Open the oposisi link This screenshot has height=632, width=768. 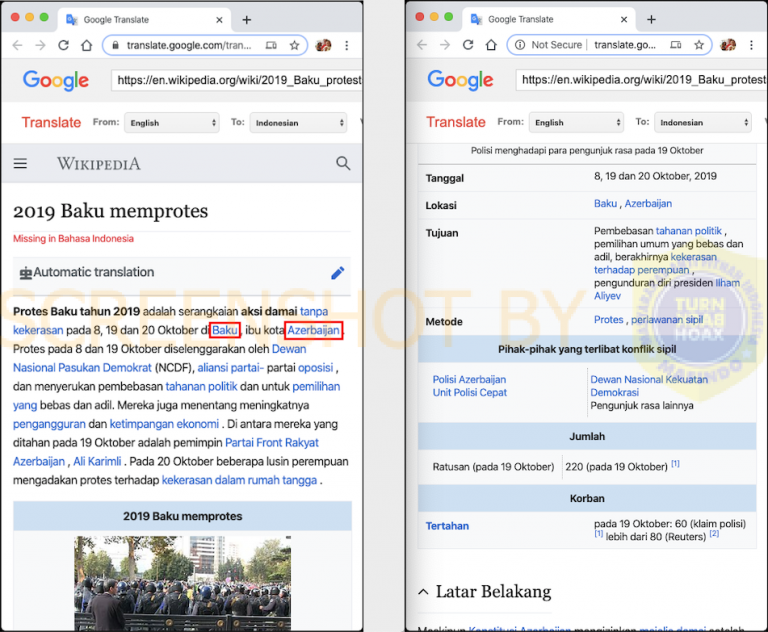[x=315, y=367]
